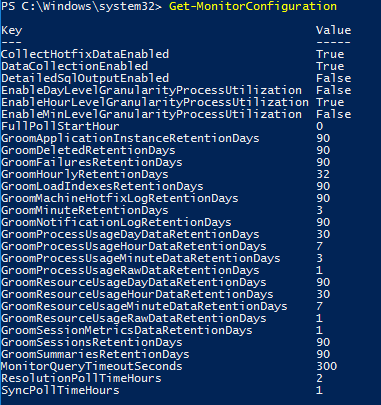Select the GroomProcessUsageHourDataRetentionDays key
The height and width of the screenshot is (405, 381).
(134, 246)
